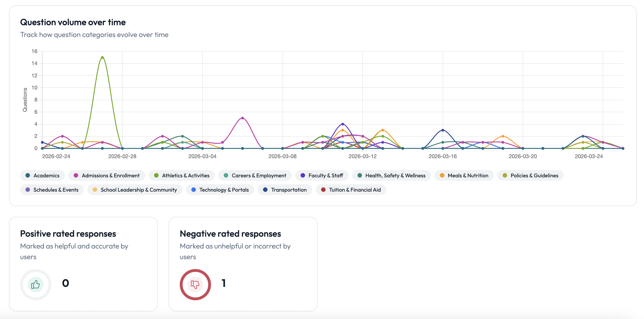Toggle Careers & Employment legend item

[x=255, y=175]
